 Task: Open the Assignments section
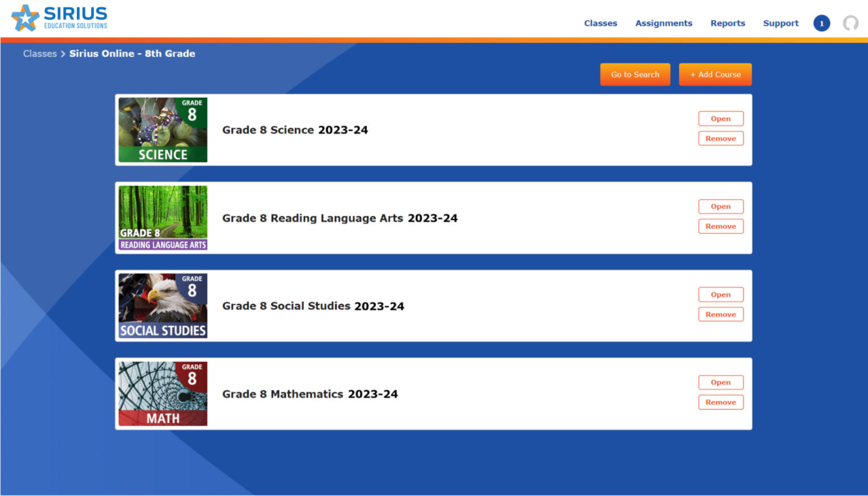(663, 23)
